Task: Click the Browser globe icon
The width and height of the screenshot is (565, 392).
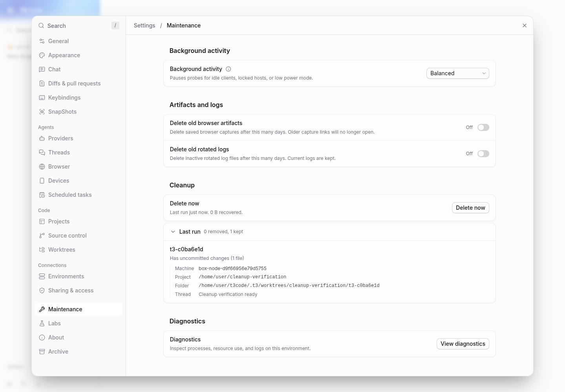Action: click(42, 167)
